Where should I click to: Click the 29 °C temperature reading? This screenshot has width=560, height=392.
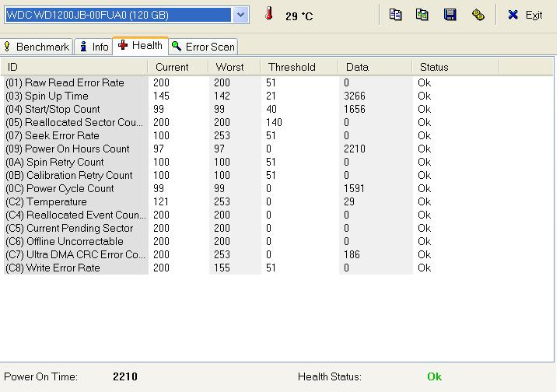coord(299,16)
